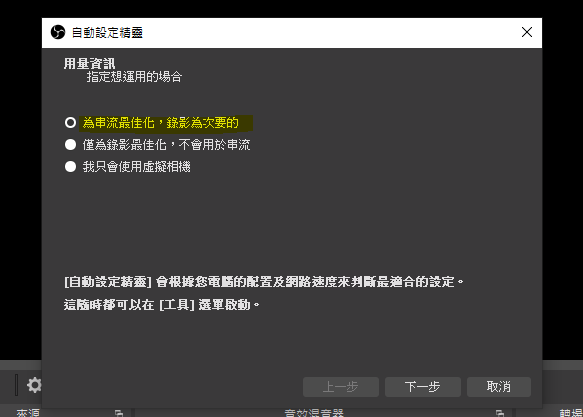Click the OBS logo in the title bar
This screenshot has height=417, width=583.
coord(58,32)
